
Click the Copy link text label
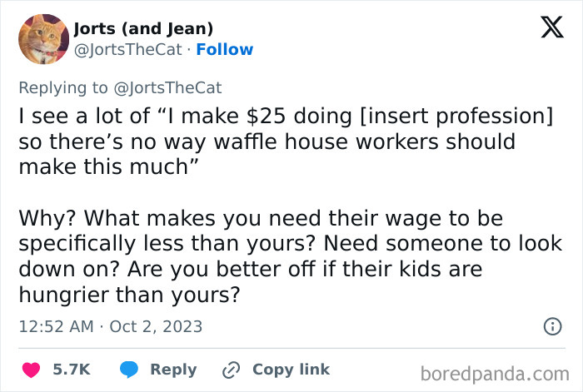[x=291, y=370]
